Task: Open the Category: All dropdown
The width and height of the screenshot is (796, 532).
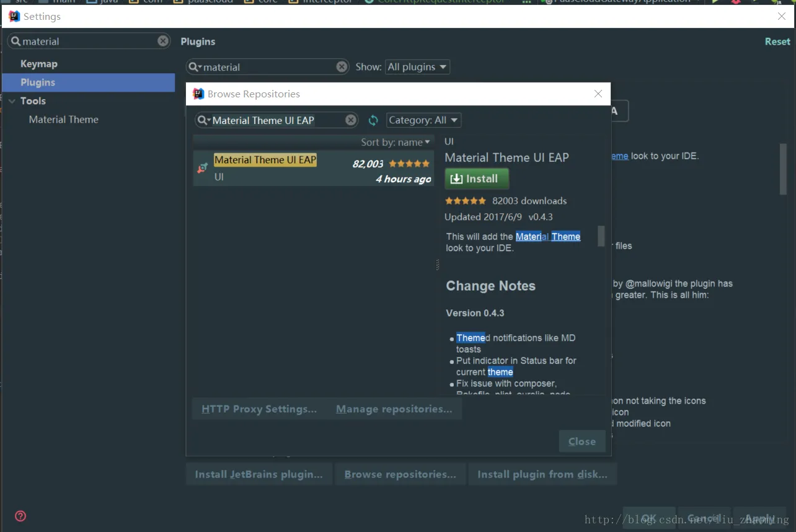Action: 424,120
